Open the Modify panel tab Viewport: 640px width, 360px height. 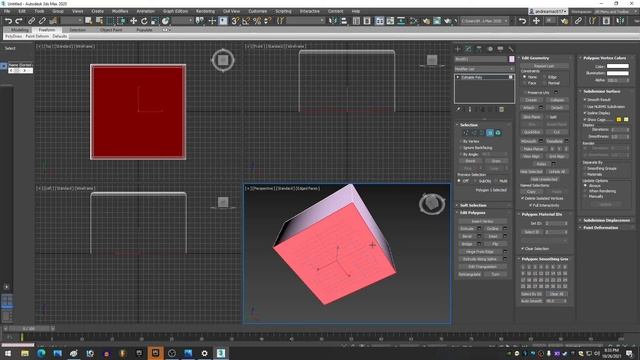coord(468,49)
